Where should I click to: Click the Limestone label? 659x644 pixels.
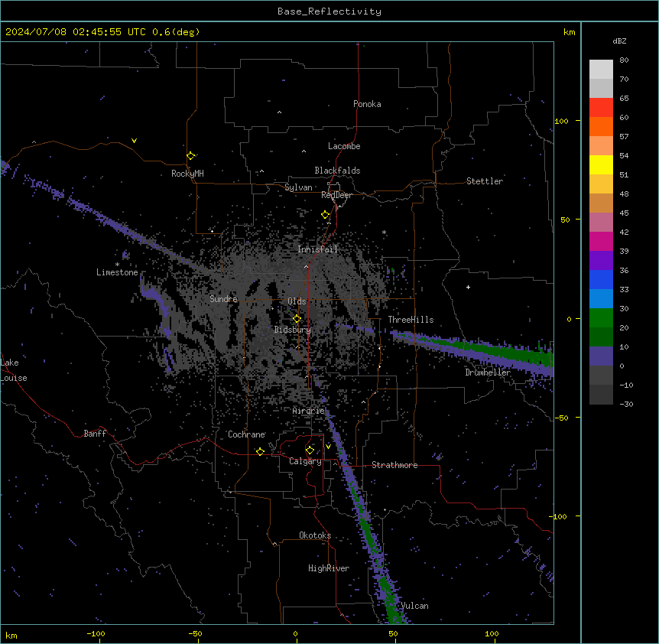tap(117, 272)
